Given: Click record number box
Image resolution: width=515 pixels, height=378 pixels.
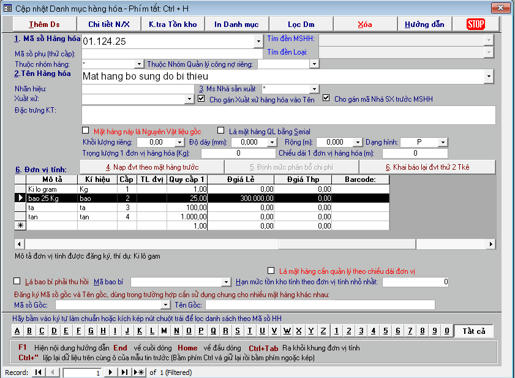Looking at the screenshot, I should 82,372.
